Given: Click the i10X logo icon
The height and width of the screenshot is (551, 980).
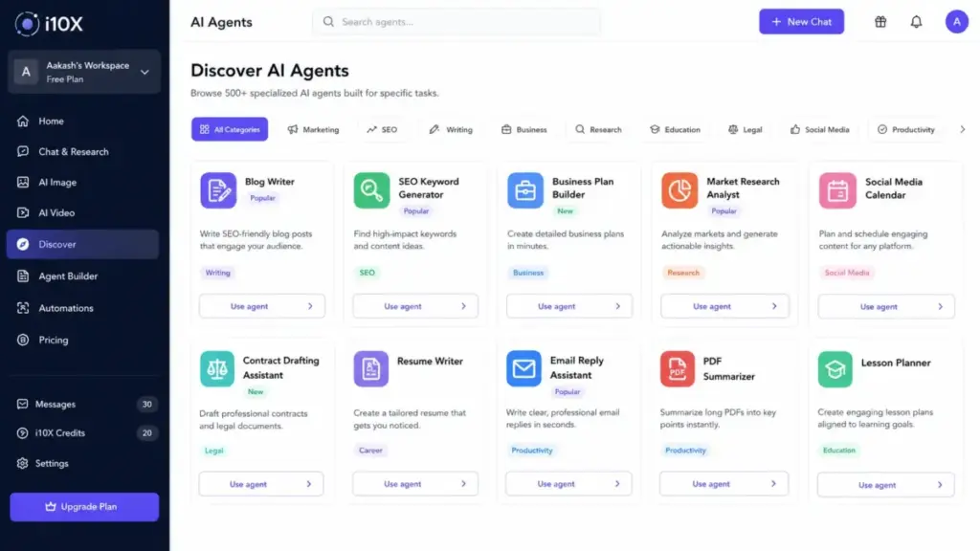Looking at the screenshot, I should coord(27,24).
